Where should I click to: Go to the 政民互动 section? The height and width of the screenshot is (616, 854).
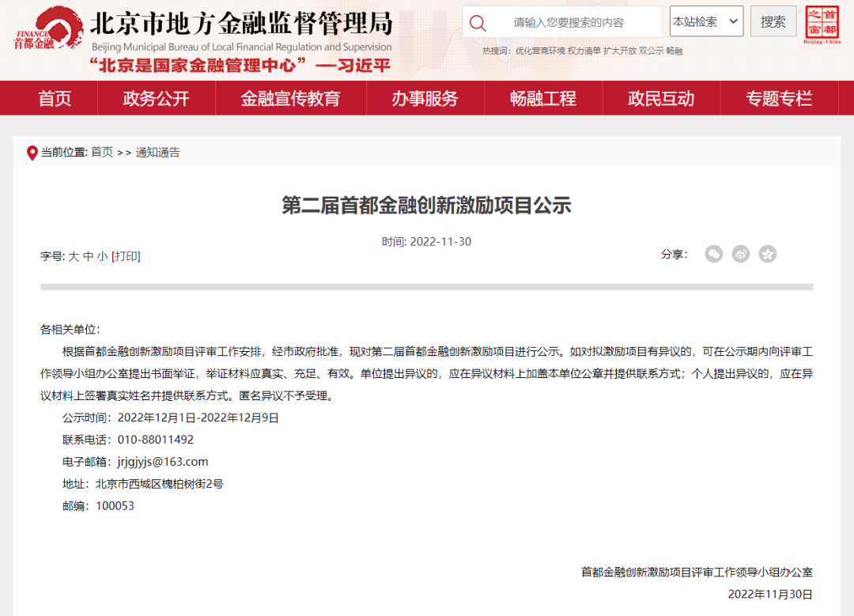tap(662, 98)
